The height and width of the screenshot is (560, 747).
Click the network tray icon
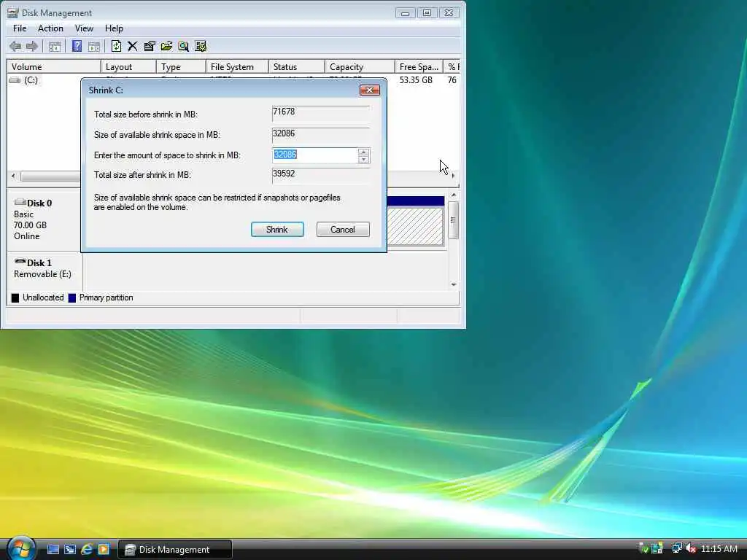click(676, 548)
